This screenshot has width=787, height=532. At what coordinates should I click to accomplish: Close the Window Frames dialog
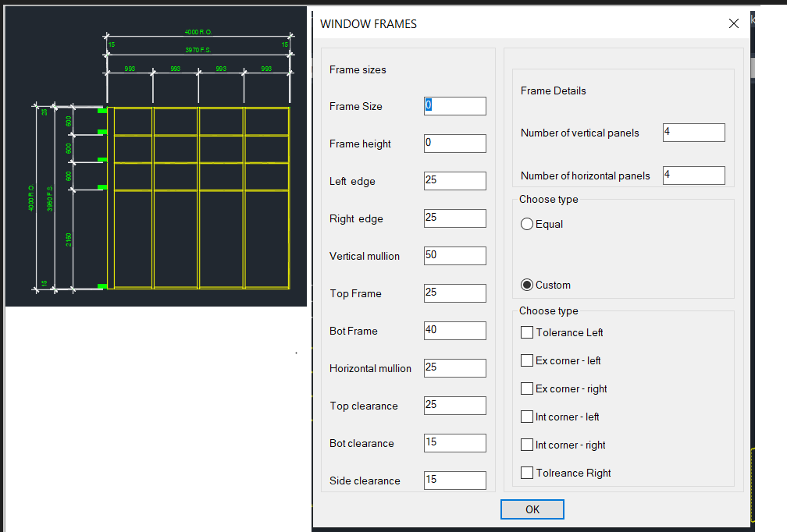point(733,24)
